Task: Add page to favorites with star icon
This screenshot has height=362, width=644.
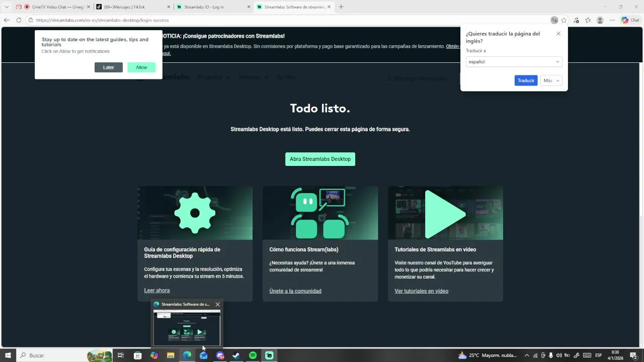Action: (x=564, y=20)
